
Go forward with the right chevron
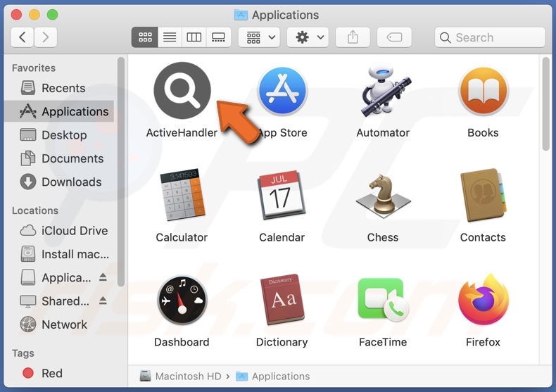[x=45, y=37]
